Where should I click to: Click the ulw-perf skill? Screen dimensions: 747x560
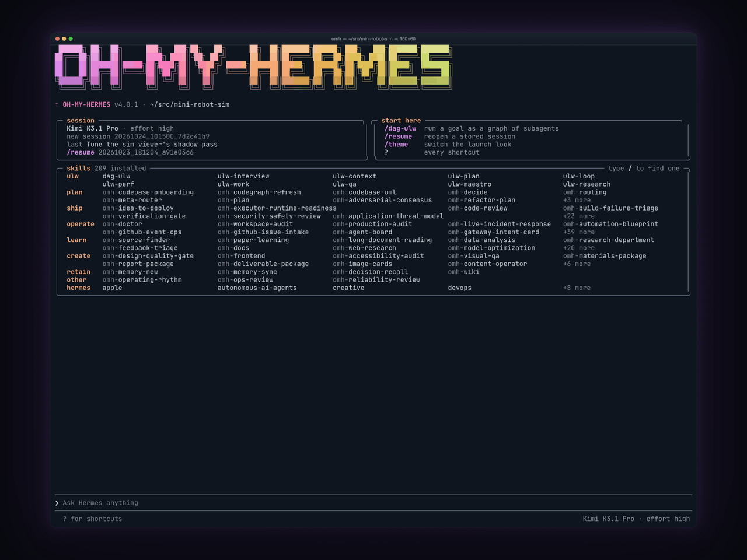(x=118, y=184)
